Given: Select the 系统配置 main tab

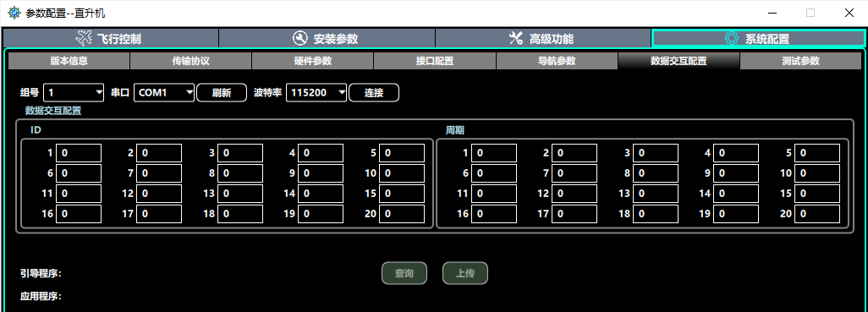Looking at the screenshot, I should (758, 39).
